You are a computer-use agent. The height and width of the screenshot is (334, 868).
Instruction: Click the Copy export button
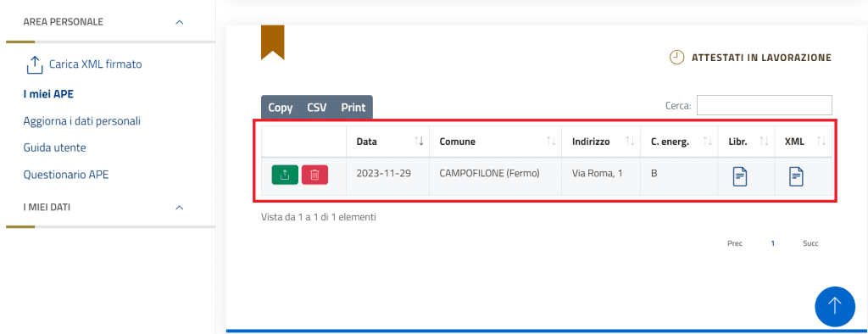click(x=280, y=108)
